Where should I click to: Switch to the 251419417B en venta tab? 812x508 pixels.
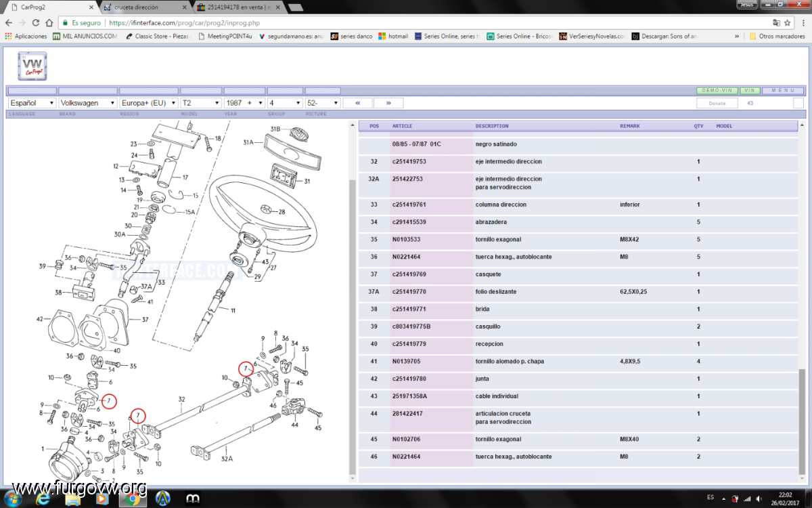click(237, 7)
